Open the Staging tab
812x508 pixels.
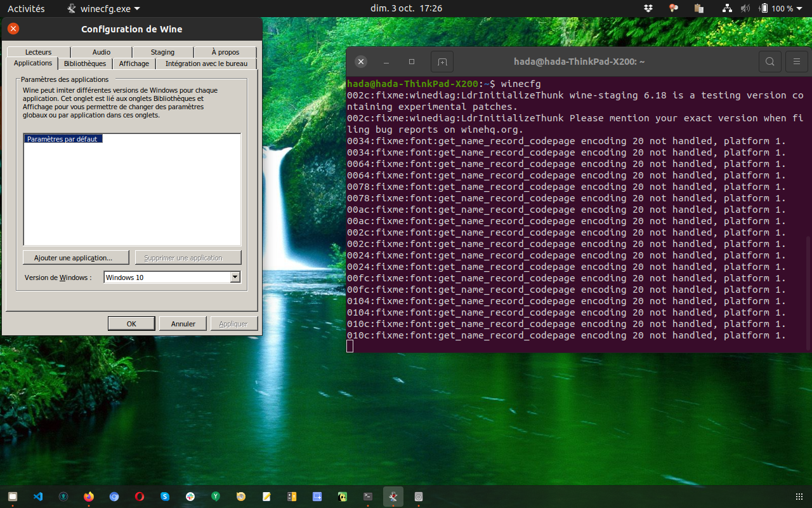162,52
